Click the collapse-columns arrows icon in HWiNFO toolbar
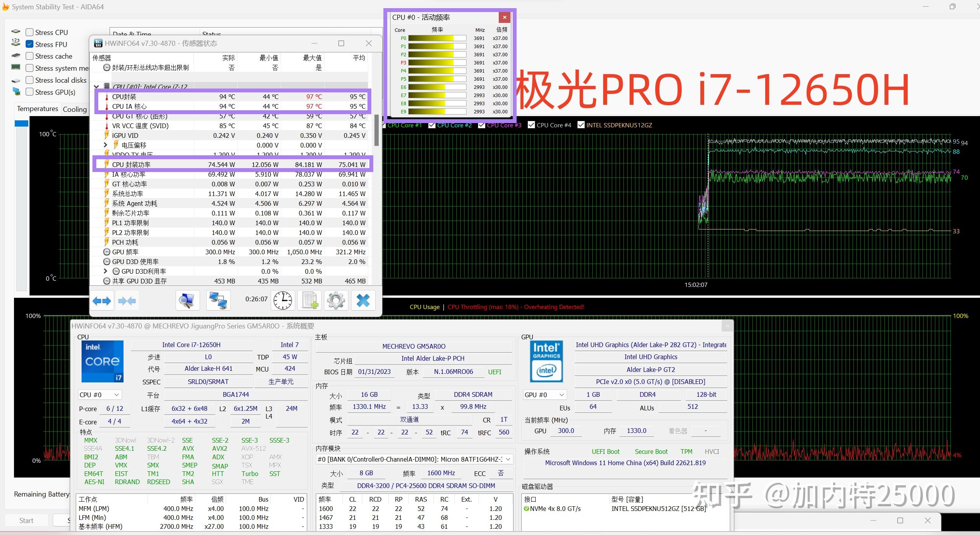 point(127,300)
